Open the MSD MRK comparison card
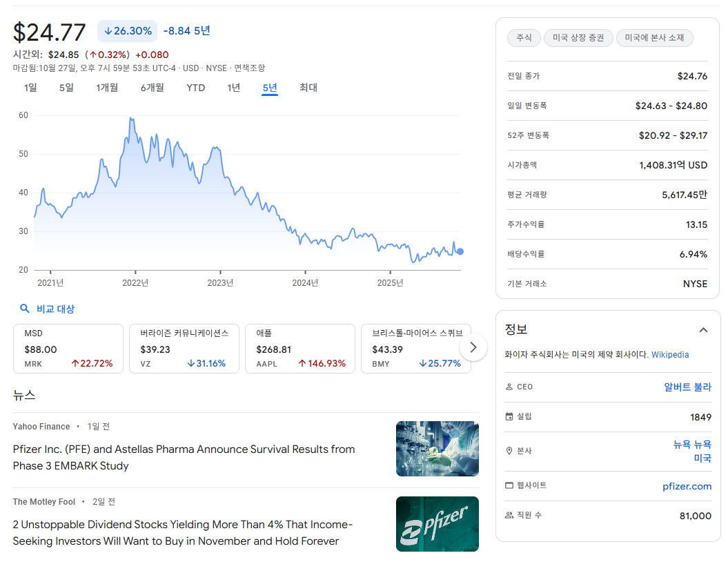Viewport: 728px width, 562px height. (x=68, y=349)
